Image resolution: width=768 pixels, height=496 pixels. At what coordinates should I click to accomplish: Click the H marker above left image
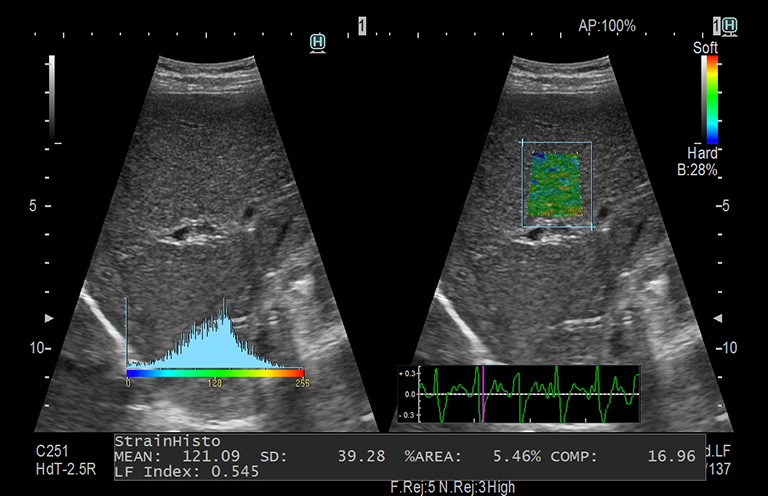[318, 42]
